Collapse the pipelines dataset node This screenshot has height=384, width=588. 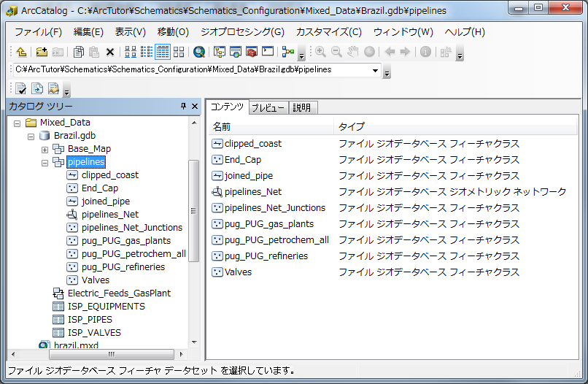click(45, 163)
